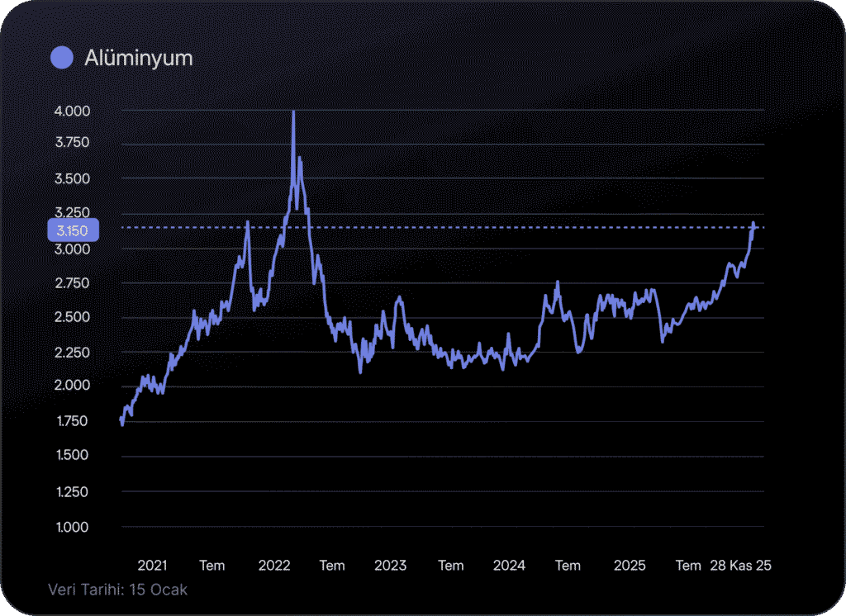Click the 2022 price peak at 4.000
The height and width of the screenshot is (616, 846).
coord(293,112)
